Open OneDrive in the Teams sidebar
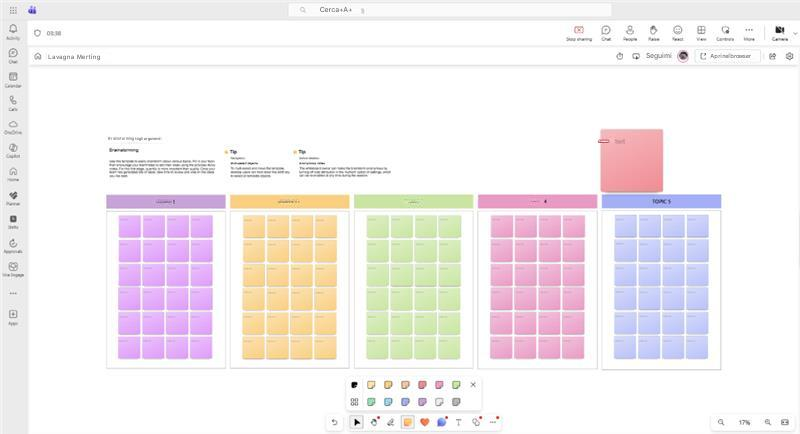Viewport: 800px width, 434px height. (x=13, y=127)
